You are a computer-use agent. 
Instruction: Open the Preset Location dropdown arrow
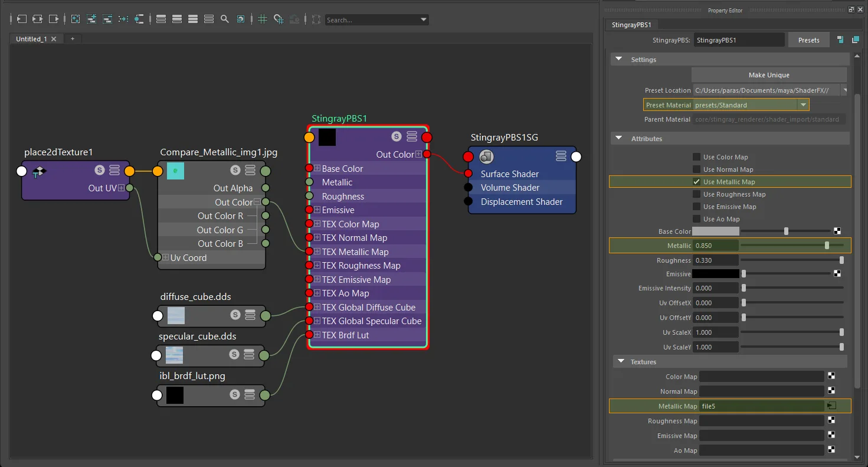(x=844, y=90)
